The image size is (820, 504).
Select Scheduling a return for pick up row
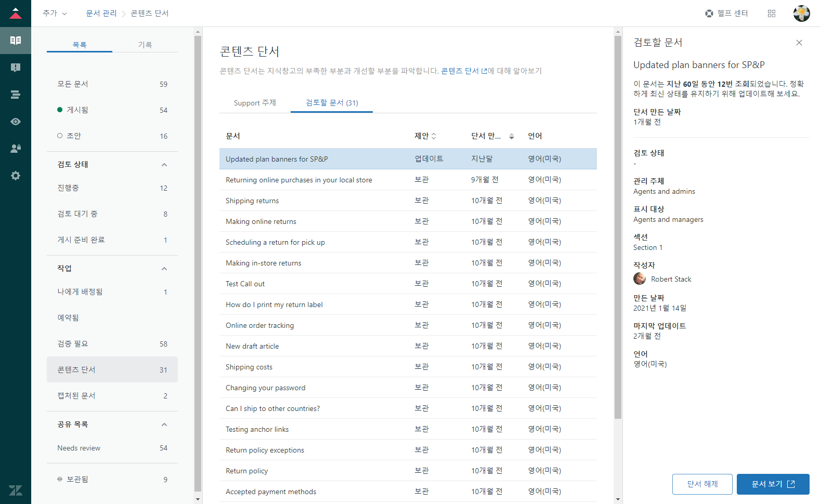(x=408, y=242)
